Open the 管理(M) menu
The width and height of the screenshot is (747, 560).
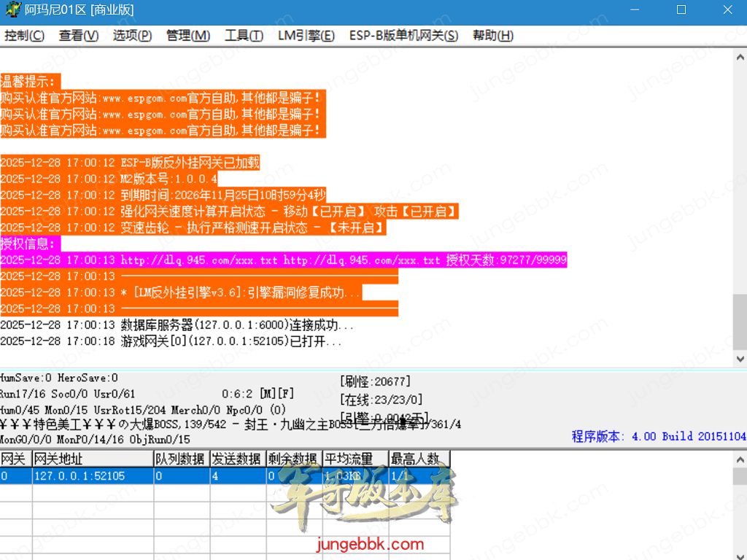click(x=188, y=36)
